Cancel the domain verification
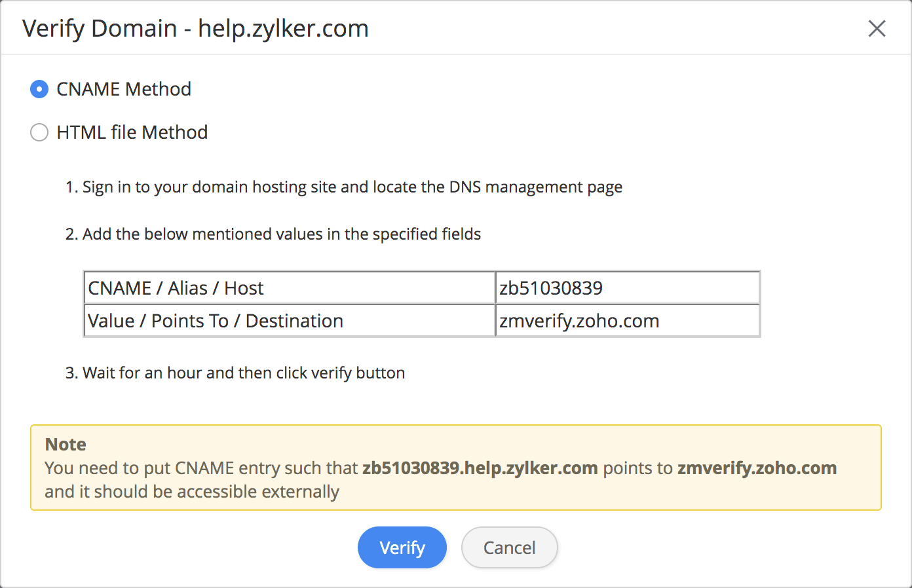Screen dimensions: 912x588 tap(509, 547)
